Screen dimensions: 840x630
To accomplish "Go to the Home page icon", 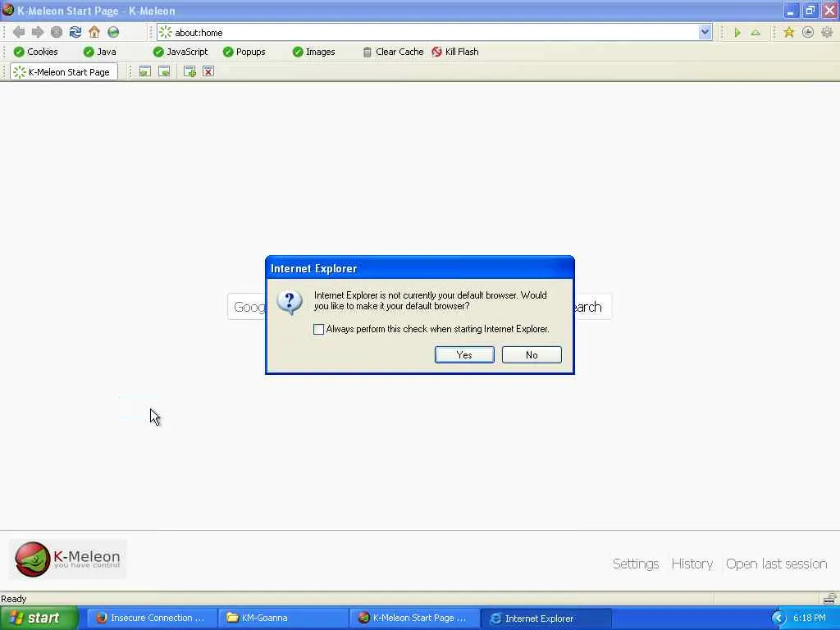I will pyautogui.click(x=94, y=32).
